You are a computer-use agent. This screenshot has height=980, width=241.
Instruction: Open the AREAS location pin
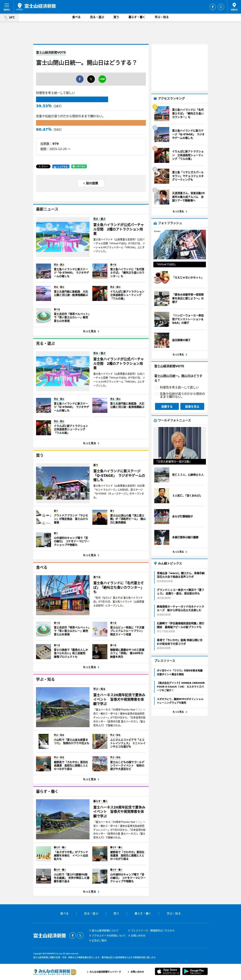234,6
